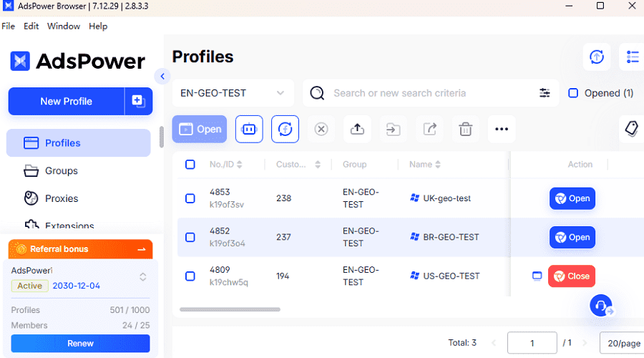Viewport: 644px width, 358px height.
Task: Click profile ID text k19of3o4
Action: (x=227, y=243)
